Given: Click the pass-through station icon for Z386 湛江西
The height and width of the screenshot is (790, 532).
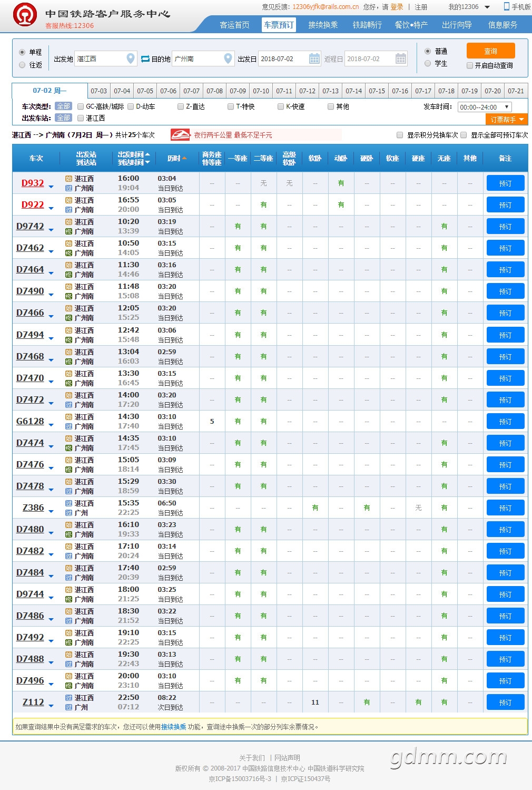Looking at the screenshot, I should click(68, 503).
